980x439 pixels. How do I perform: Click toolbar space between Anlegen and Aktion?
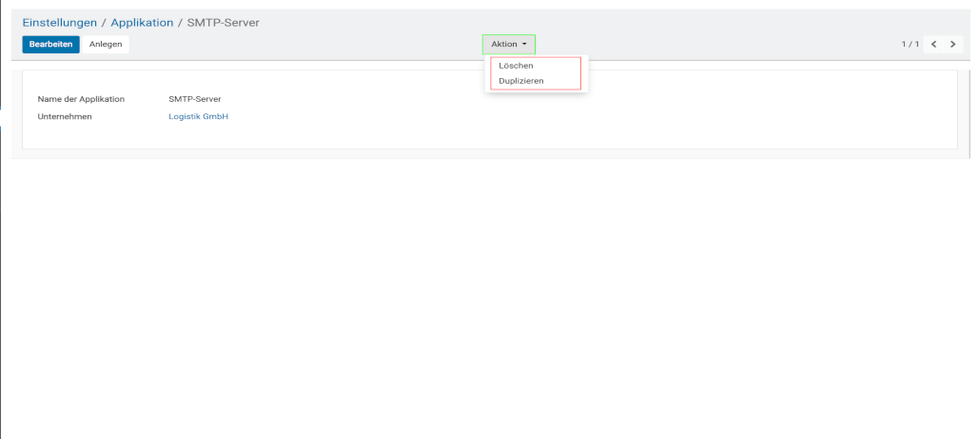(x=304, y=45)
